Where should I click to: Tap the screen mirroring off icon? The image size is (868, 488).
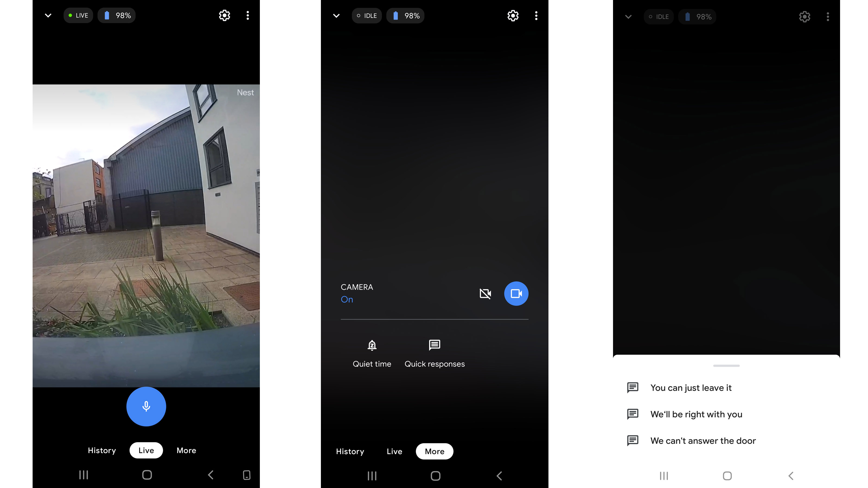pos(485,293)
